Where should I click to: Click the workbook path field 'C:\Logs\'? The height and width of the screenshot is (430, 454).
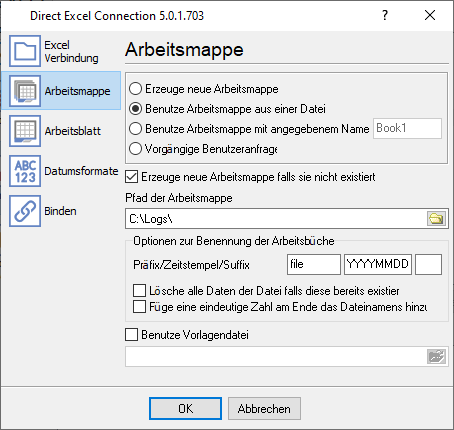click(x=276, y=219)
